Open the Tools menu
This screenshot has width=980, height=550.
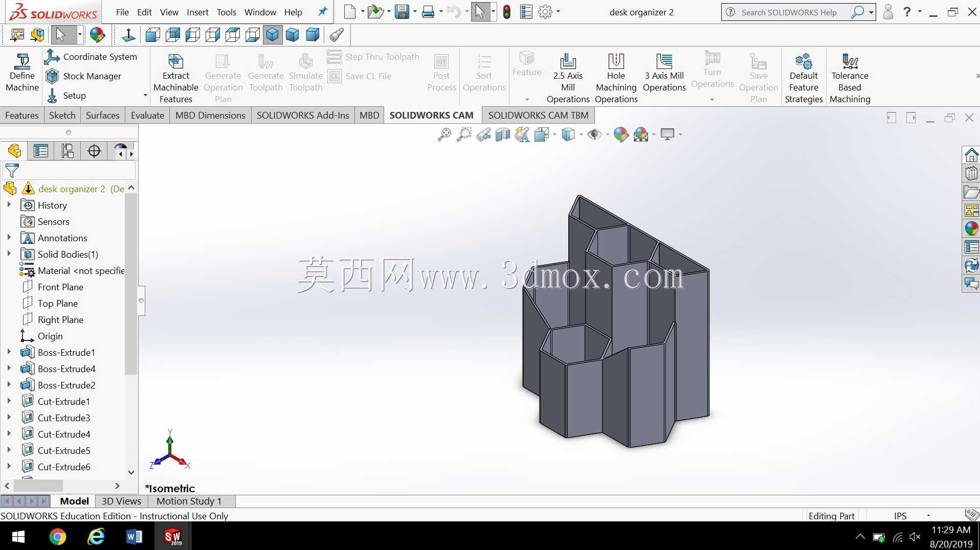[226, 12]
